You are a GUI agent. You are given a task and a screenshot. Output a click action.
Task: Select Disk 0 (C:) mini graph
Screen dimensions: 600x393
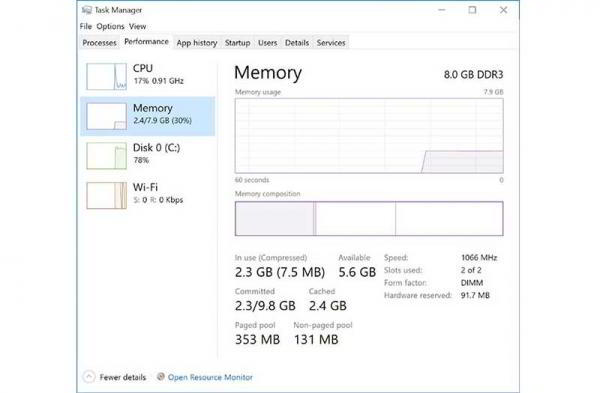tap(106, 156)
